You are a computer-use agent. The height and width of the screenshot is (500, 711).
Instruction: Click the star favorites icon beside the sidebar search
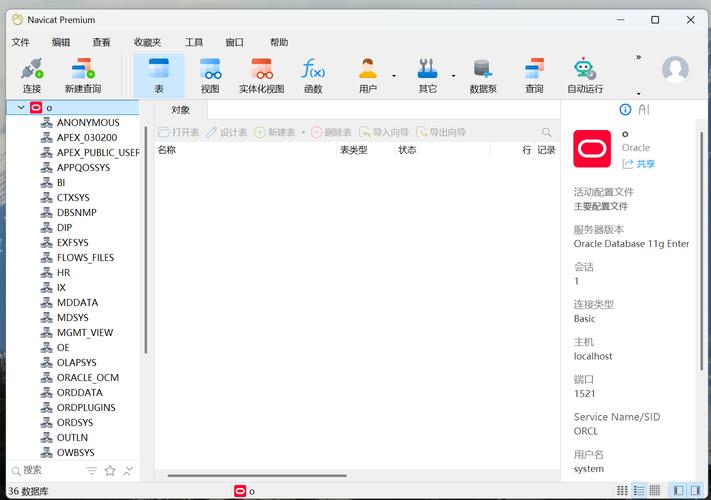(x=110, y=471)
